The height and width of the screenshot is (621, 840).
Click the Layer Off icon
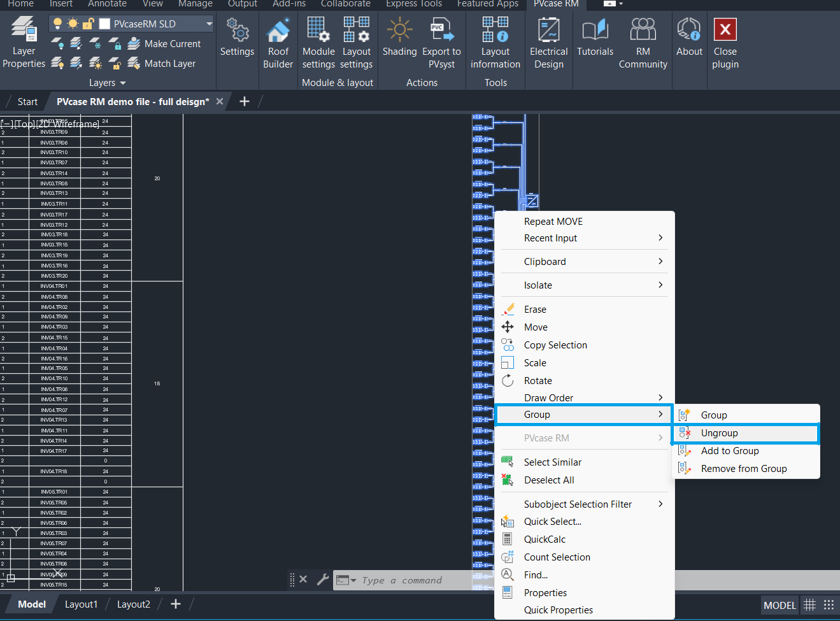[x=57, y=43]
